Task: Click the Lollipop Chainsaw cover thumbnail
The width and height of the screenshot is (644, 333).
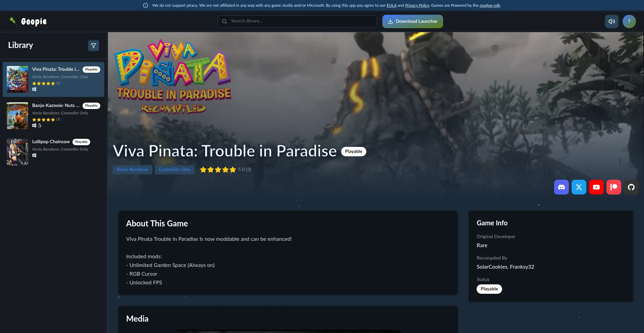Action: tap(17, 152)
